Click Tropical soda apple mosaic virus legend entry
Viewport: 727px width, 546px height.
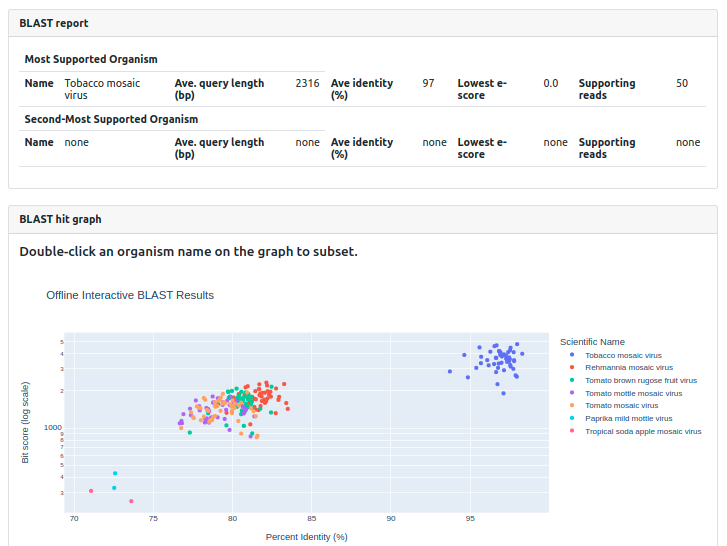tap(643, 432)
